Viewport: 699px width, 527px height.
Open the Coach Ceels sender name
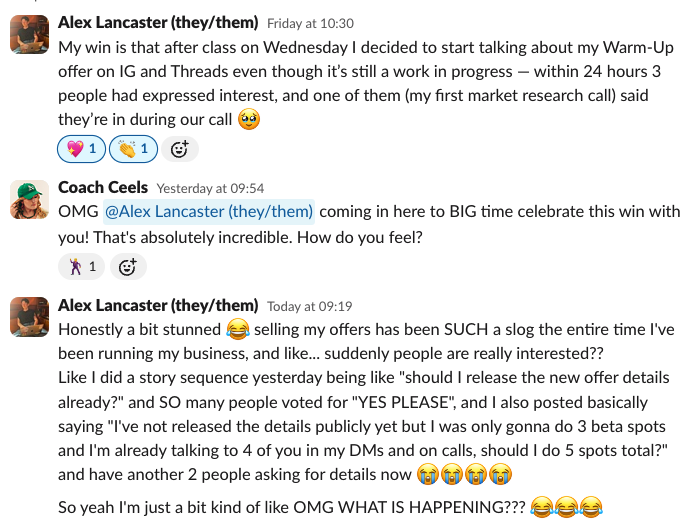(103, 187)
